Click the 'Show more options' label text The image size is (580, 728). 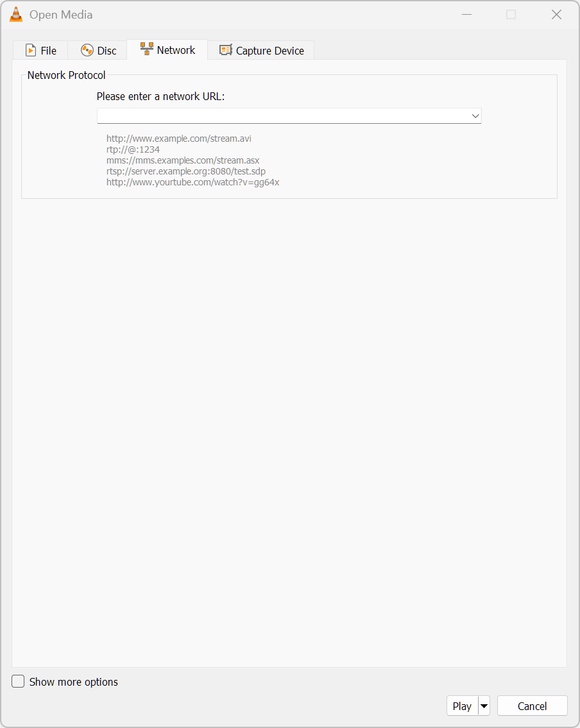[73, 682]
